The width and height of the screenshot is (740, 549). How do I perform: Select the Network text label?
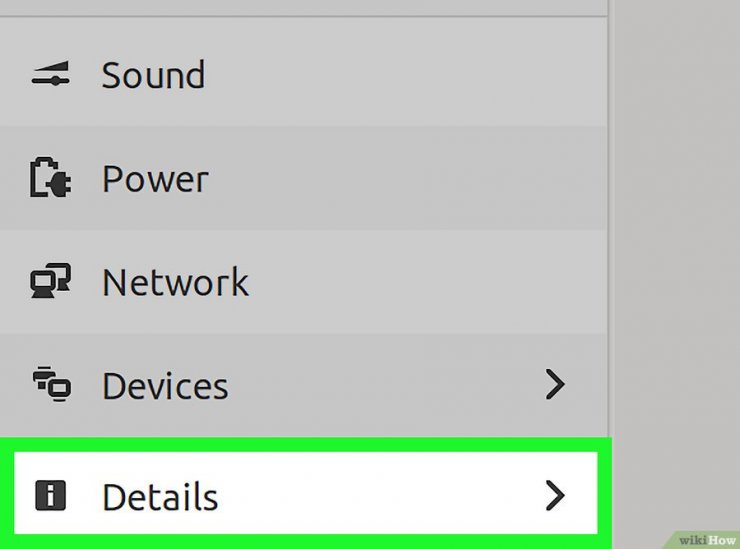point(175,282)
